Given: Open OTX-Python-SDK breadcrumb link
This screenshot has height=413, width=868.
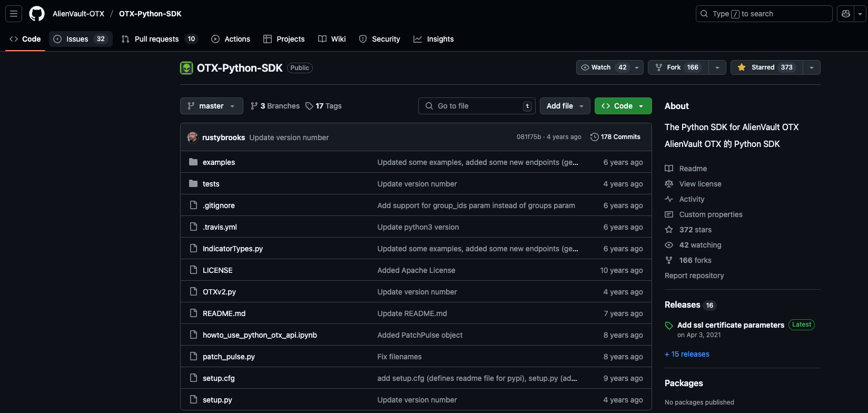Looking at the screenshot, I should (150, 14).
